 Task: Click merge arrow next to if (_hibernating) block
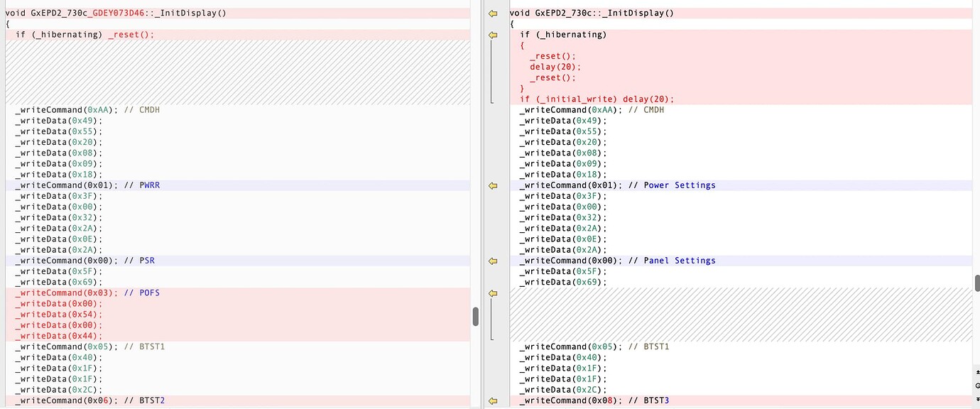[493, 35]
